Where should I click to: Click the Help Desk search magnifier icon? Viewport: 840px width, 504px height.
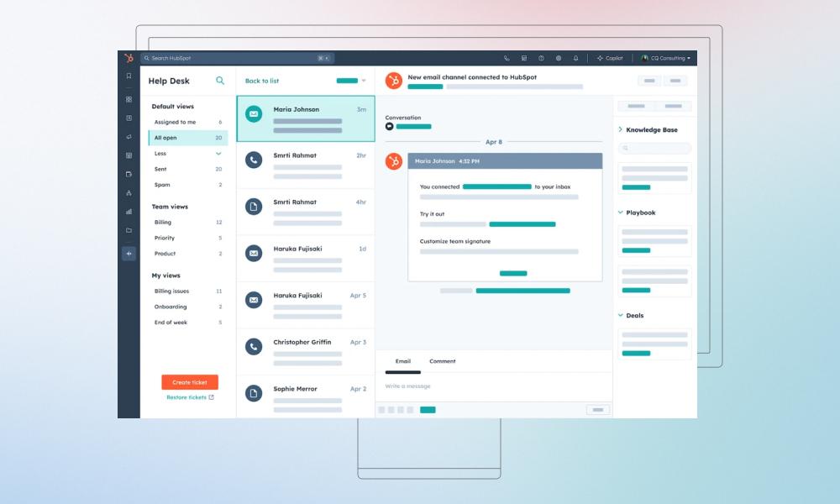tap(218, 81)
